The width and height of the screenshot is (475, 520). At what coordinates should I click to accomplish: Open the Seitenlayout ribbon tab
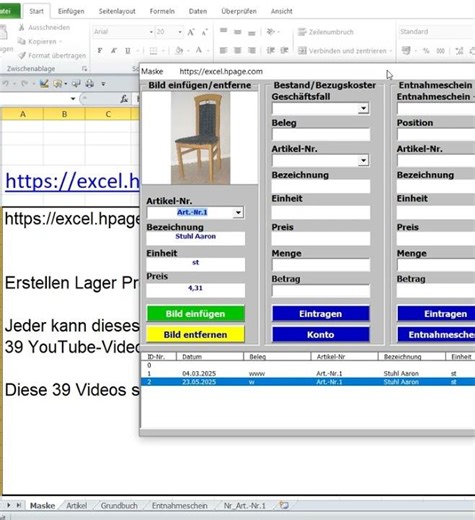click(117, 11)
